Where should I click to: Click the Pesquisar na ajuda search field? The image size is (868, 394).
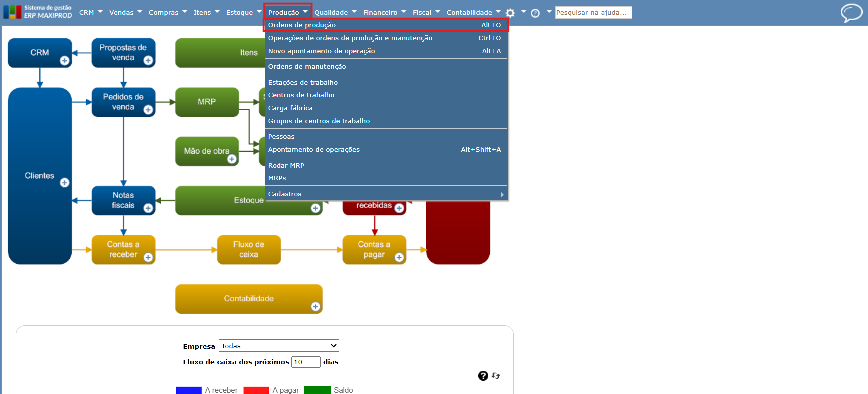point(593,12)
